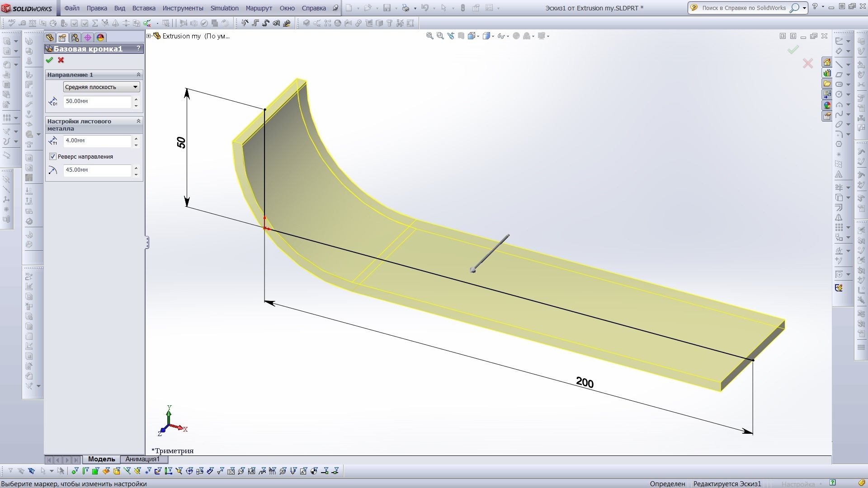Collapse the Направление 1 section
This screenshot has width=868, height=488.
[138, 75]
